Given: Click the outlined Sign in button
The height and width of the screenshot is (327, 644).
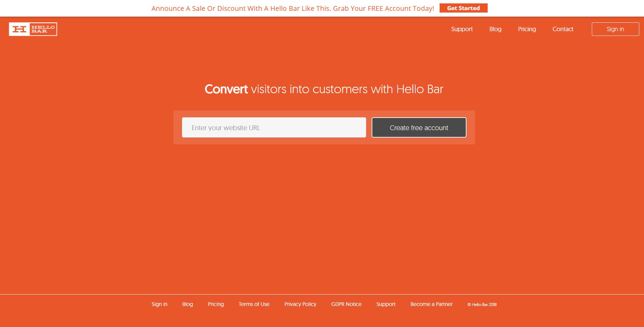Looking at the screenshot, I should point(615,29).
